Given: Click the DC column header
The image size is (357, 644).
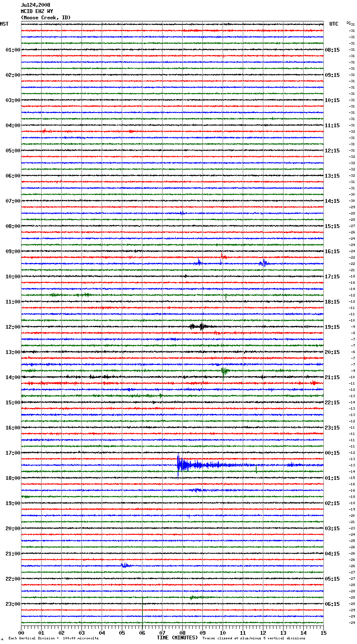Looking at the screenshot, I should point(349,23).
